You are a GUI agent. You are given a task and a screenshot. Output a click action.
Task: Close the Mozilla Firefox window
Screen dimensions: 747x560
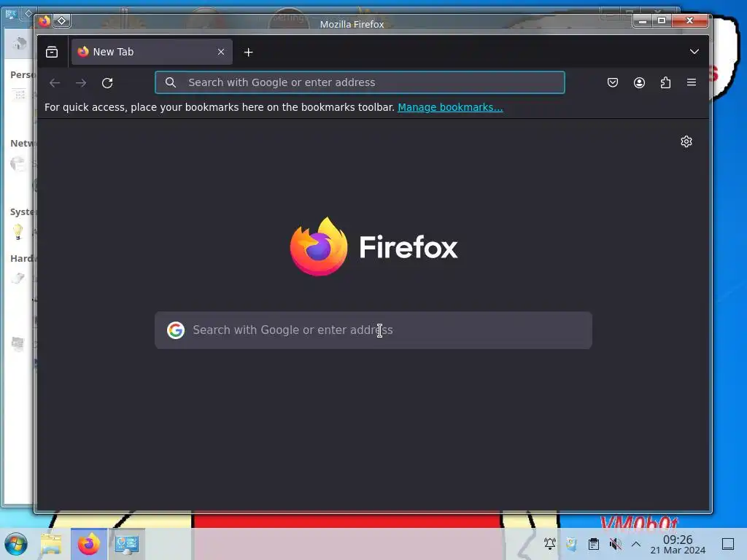pyautogui.click(x=689, y=21)
